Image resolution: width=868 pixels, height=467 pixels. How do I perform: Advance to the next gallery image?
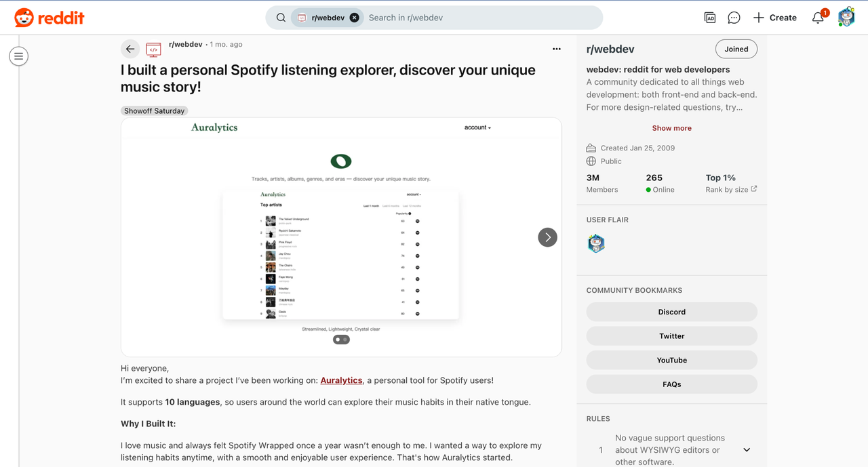click(x=547, y=237)
